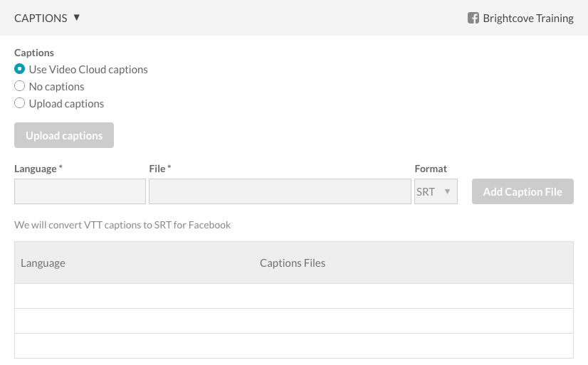
Task: Click the File * required field label
Action: click(x=160, y=169)
